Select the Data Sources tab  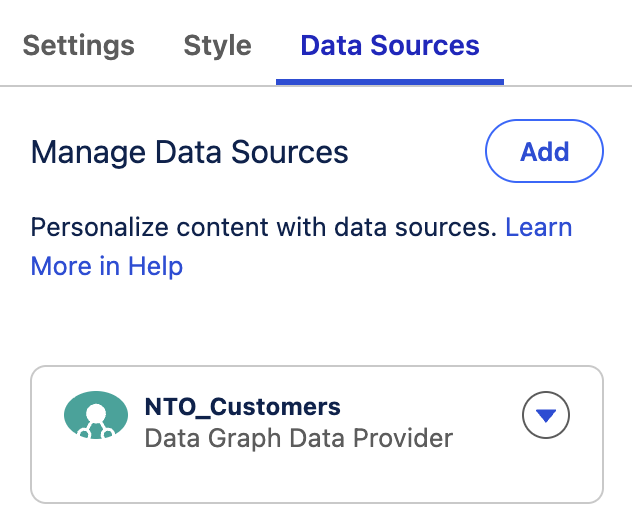tap(390, 46)
